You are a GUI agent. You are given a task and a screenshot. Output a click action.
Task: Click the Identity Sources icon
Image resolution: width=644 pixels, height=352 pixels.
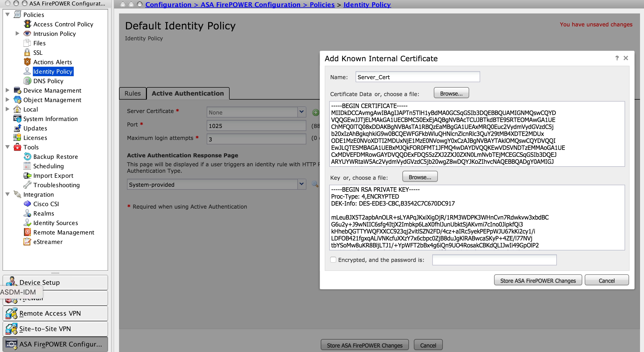27,223
